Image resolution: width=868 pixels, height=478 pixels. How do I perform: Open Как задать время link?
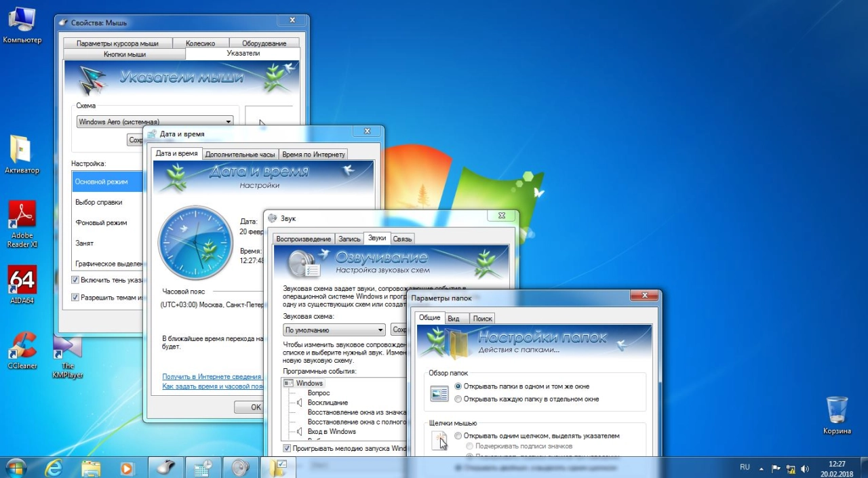click(213, 386)
